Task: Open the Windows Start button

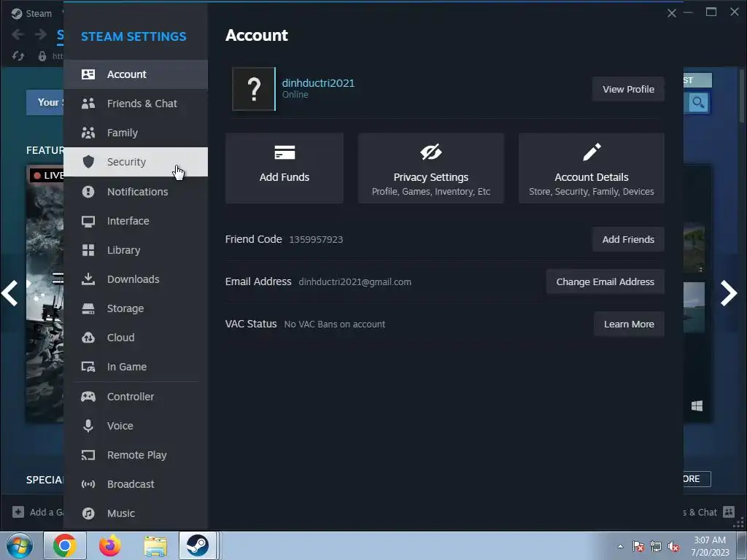Action: point(20,545)
